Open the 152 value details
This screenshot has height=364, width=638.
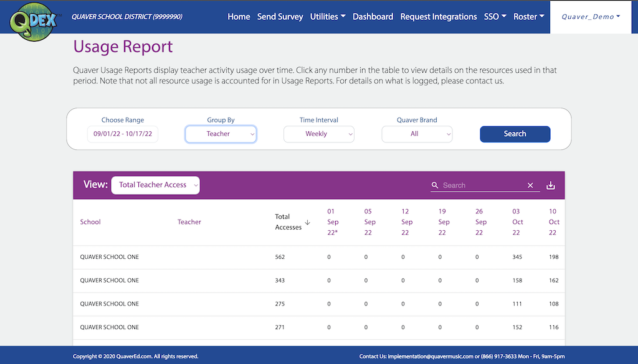pos(517,327)
